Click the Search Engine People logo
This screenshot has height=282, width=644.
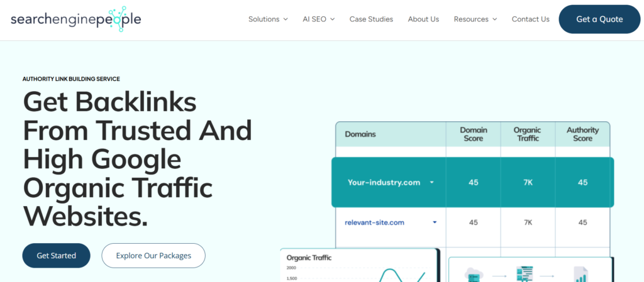pyautogui.click(x=75, y=19)
